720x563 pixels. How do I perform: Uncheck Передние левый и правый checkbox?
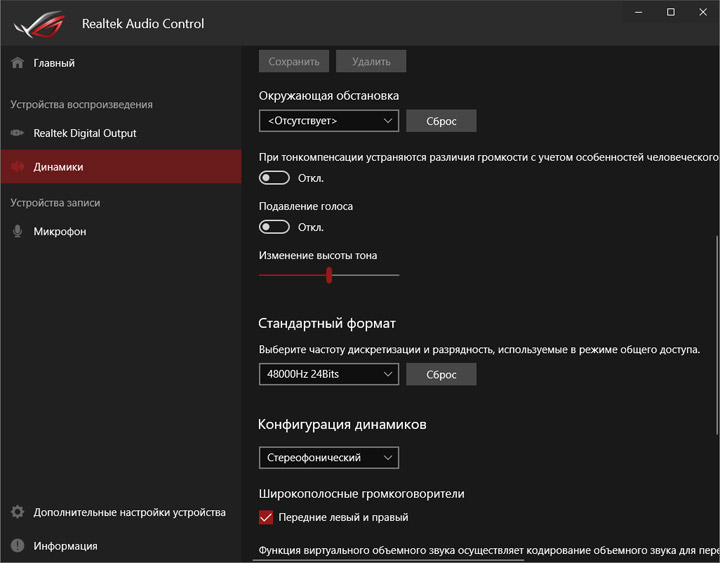click(x=266, y=518)
